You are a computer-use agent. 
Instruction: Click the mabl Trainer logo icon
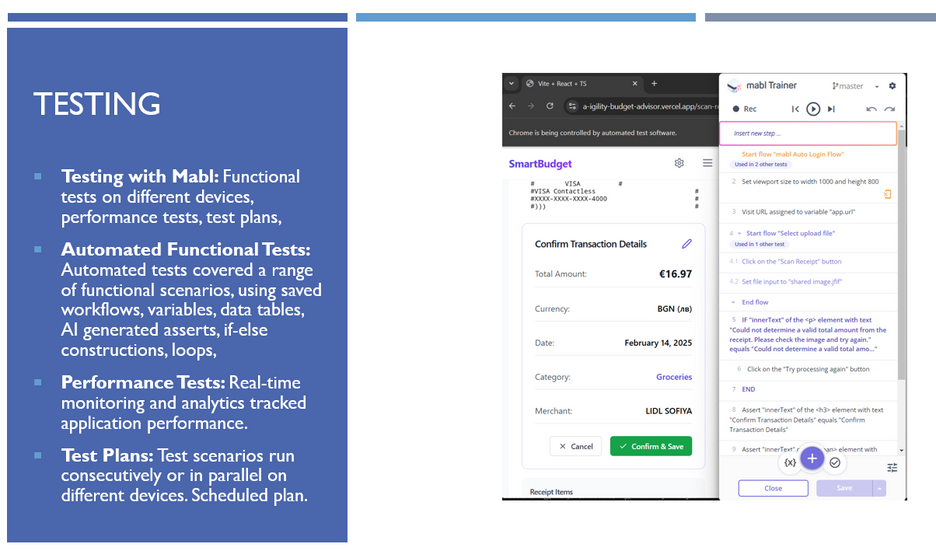pos(734,86)
